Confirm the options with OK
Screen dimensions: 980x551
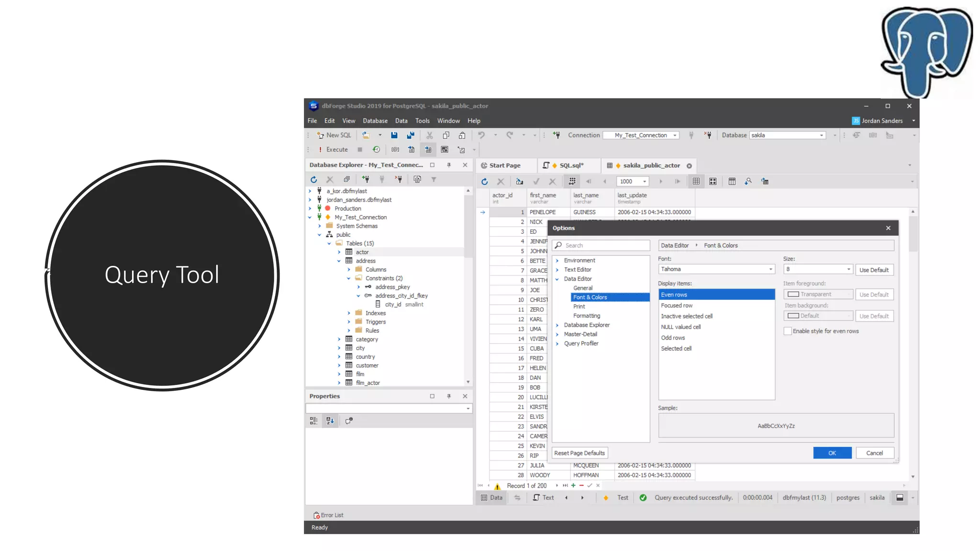(x=832, y=453)
